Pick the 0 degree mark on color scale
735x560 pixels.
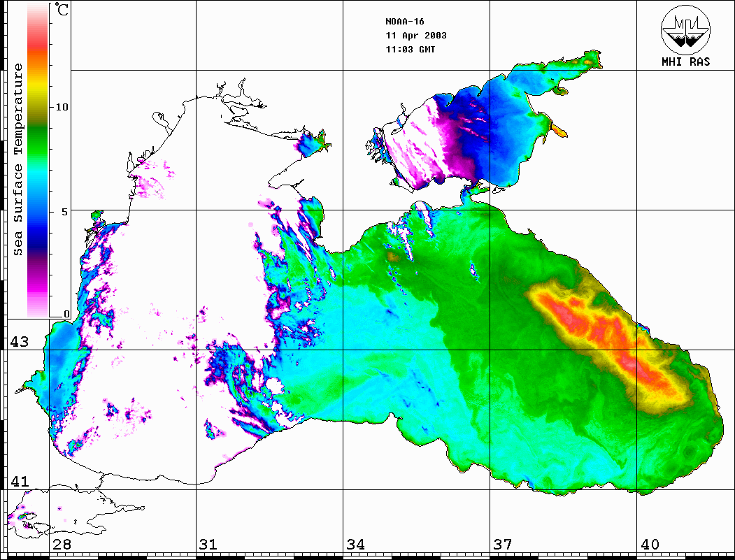point(66,314)
